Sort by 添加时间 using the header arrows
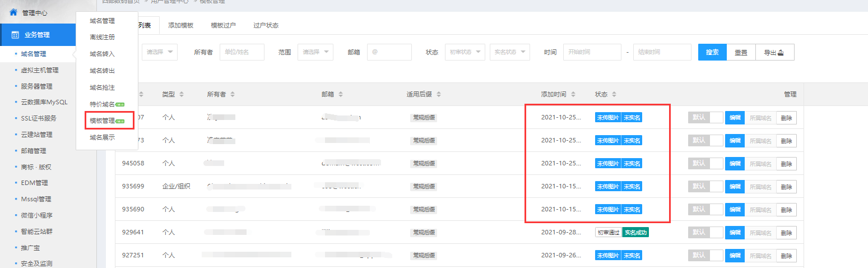 [573, 94]
